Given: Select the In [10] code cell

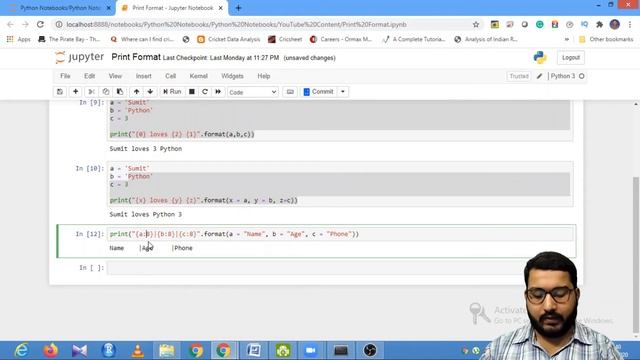Looking at the screenshot, I should [x=340, y=184].
